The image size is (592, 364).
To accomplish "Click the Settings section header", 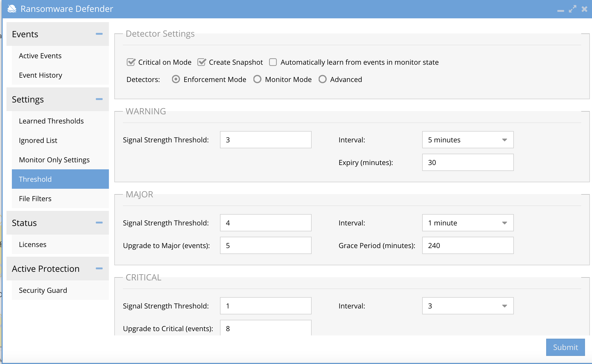I will point(58,99).
